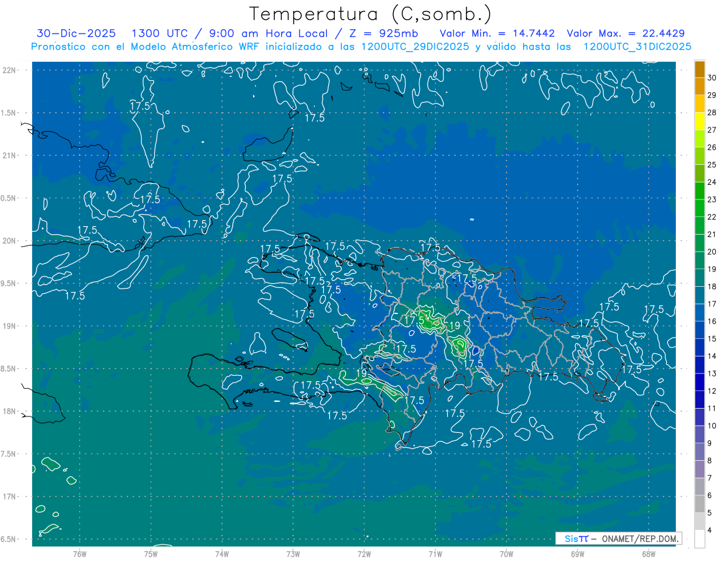This screenshot has width=728, height=562.
Task: Click legend value "20" on the color scale
Action: coord(712,252)
